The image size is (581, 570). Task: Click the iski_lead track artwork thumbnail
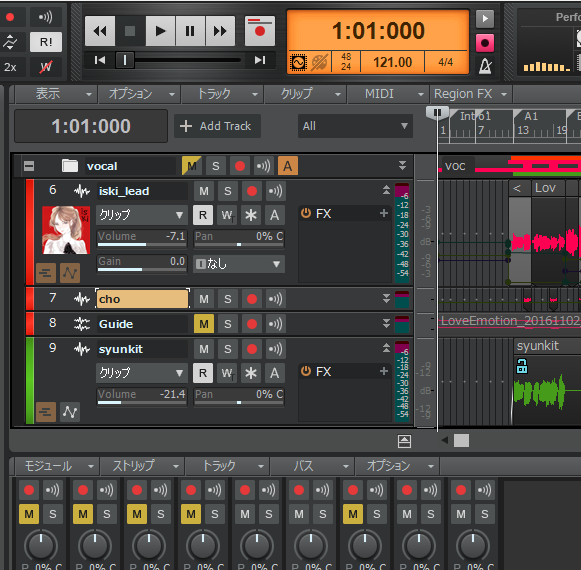(x=66, y=230)
